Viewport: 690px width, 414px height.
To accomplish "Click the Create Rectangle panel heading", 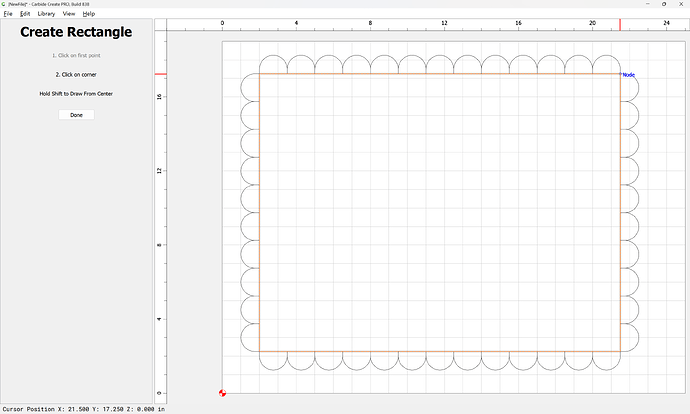I will coord(76,32).
